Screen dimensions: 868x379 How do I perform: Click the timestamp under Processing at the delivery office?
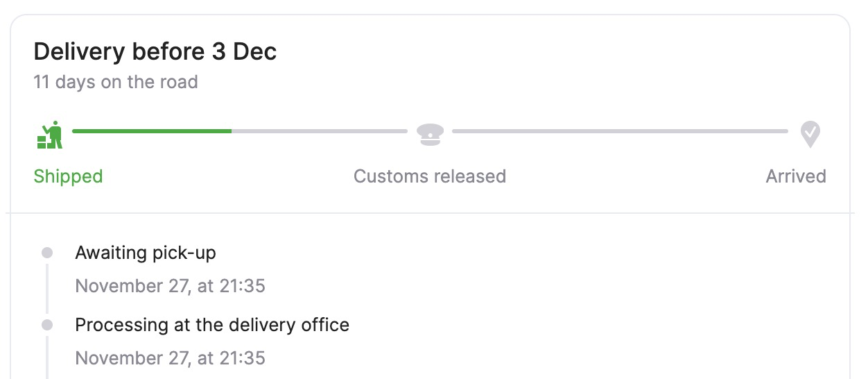pos(170,358)
